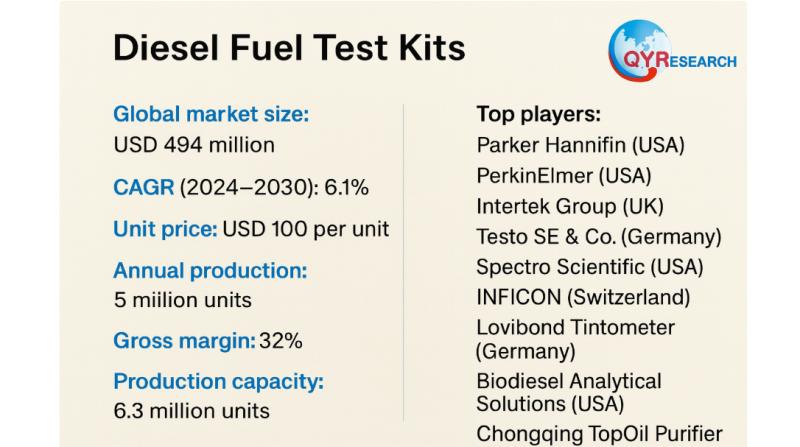Click Testo SE & Co. (Germany) entry
800x447 pixels.
click(x=599, y=238)
